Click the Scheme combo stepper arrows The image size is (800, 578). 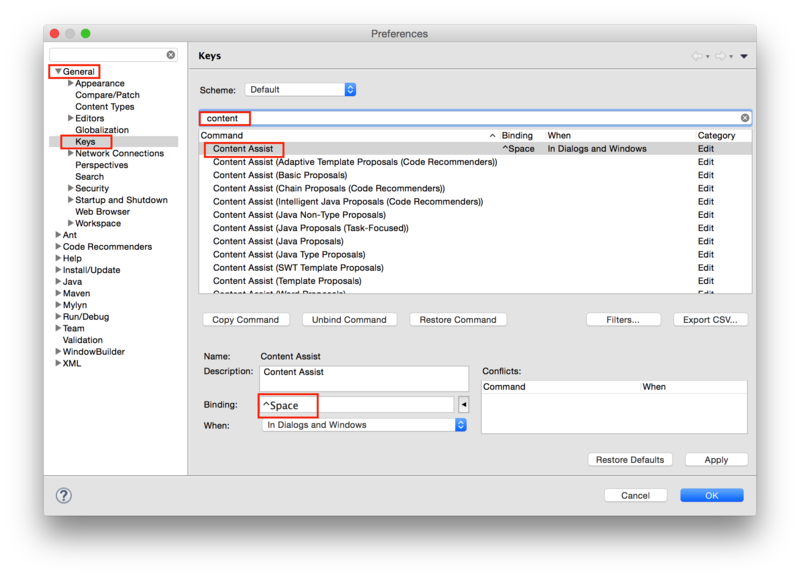click(349, 88)
